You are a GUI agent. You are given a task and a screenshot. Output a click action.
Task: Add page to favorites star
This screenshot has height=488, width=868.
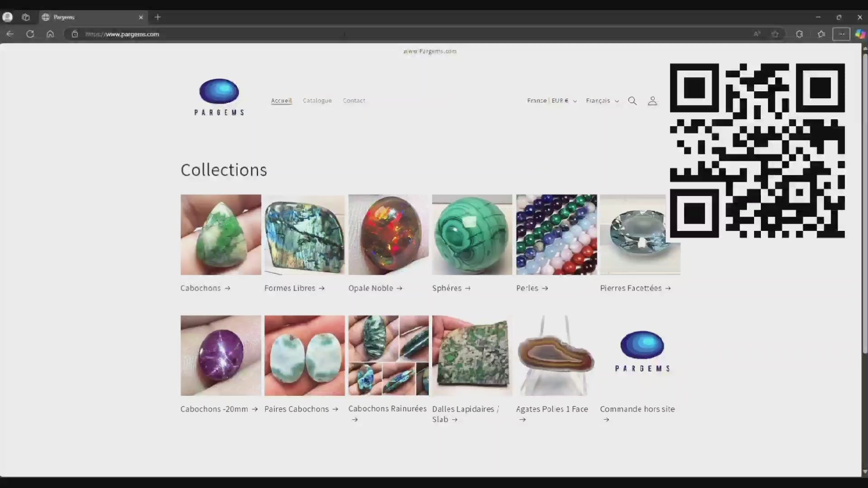click(x=775, y=34)
